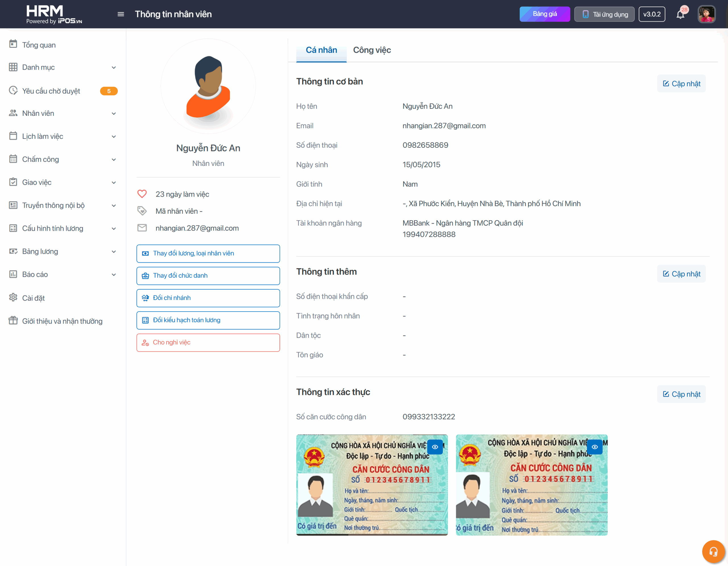Click the gift icon for Giới thiệu và nhận thưởng

[13, 320]
